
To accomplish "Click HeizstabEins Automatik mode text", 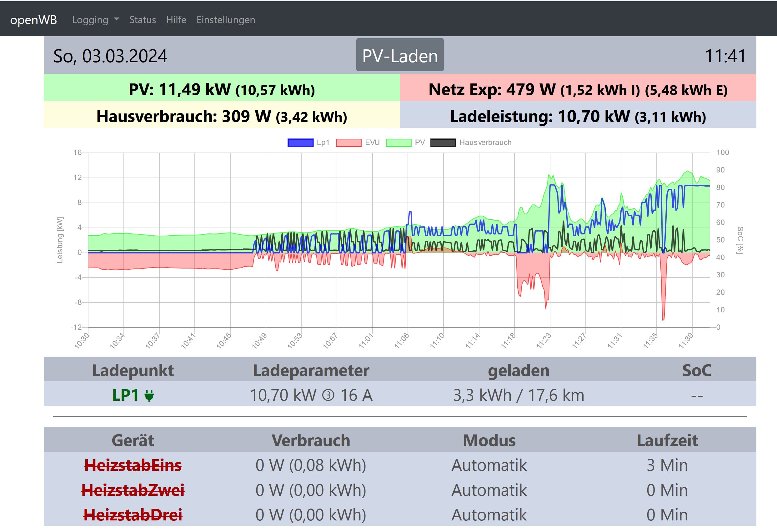I will coord(489,465).
